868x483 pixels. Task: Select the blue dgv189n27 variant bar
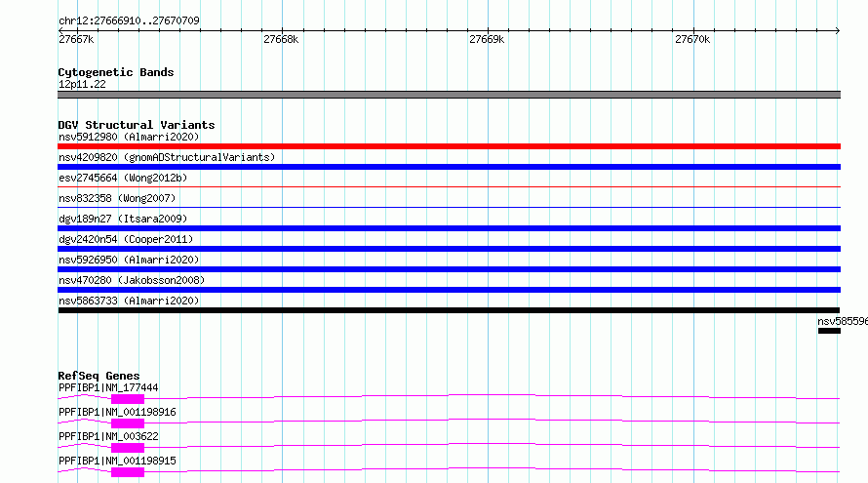click(449, 228)
